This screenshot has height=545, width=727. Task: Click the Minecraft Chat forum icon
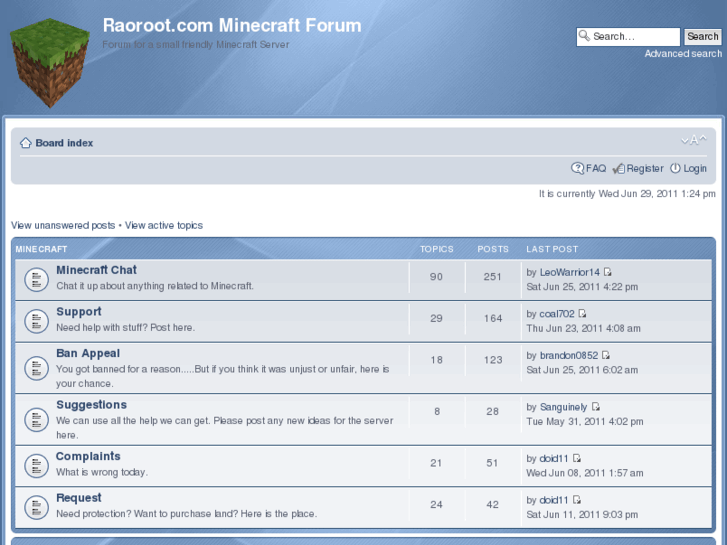[x=36, y=279]
